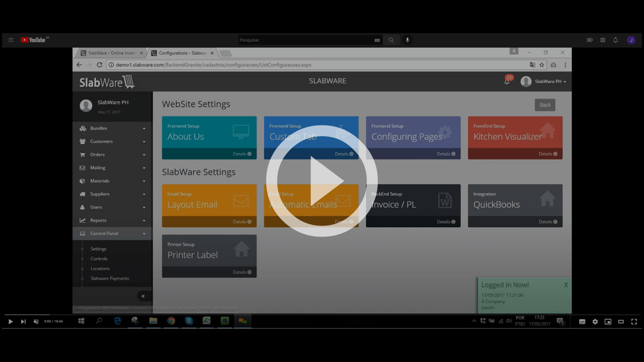Play the video from the player bar
Screen dimensions: 644x362
(x=10, y=321)
